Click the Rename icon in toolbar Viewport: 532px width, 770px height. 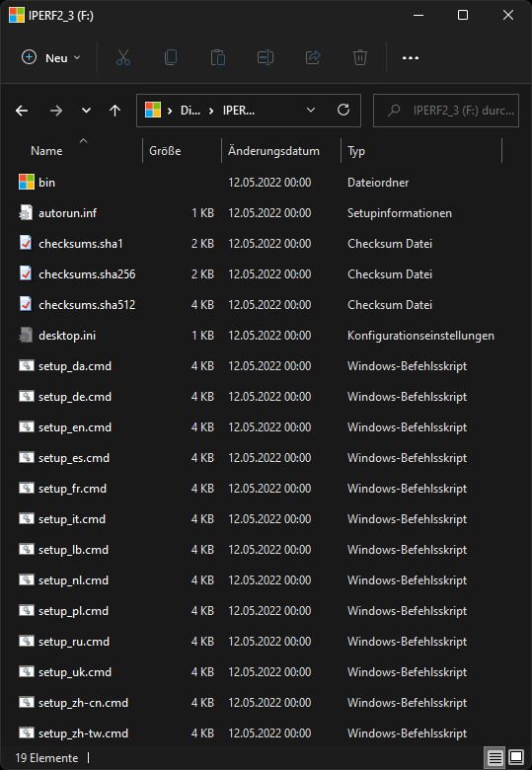tap(266, 57)
